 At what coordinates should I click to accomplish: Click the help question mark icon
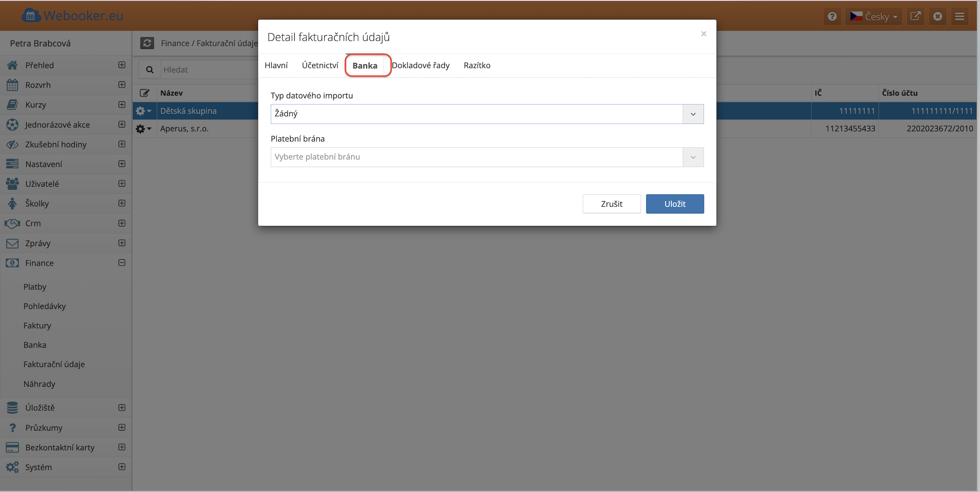pyautogui.click(x=832, y=16)
